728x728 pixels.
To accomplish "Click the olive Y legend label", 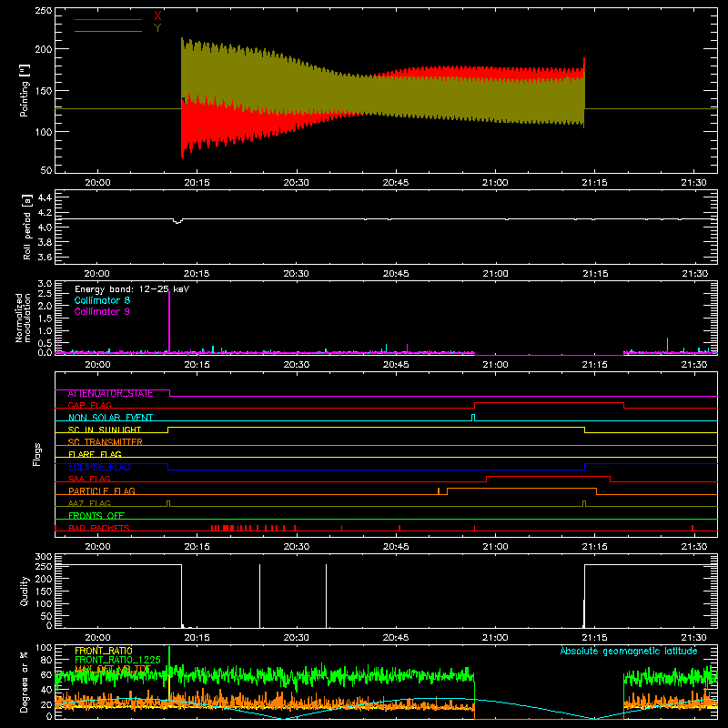I will (x=157, y=28).
